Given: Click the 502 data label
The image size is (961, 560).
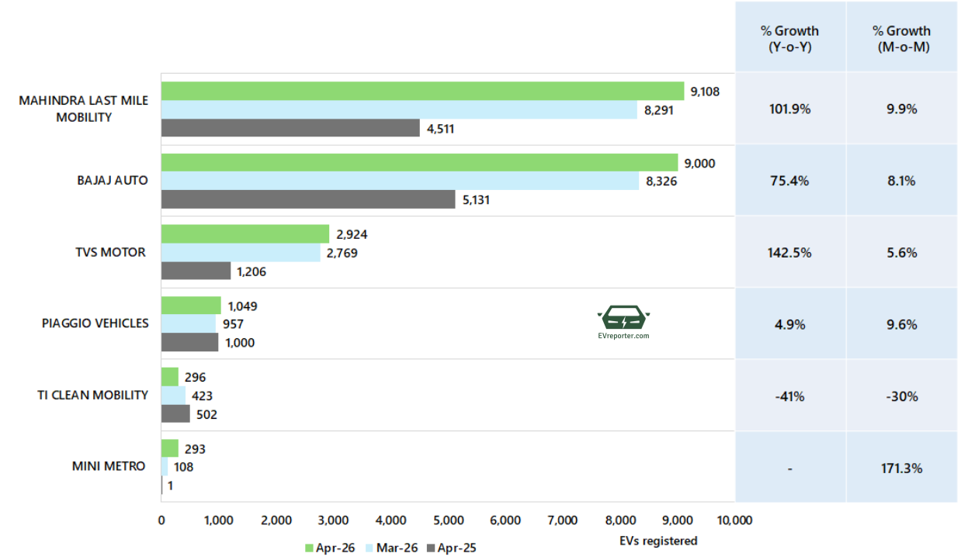Looking at the screenshot, I should [206, 415].
